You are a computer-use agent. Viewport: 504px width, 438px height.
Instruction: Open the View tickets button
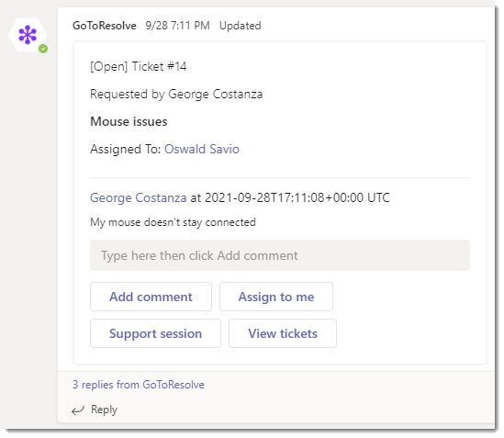283,333
